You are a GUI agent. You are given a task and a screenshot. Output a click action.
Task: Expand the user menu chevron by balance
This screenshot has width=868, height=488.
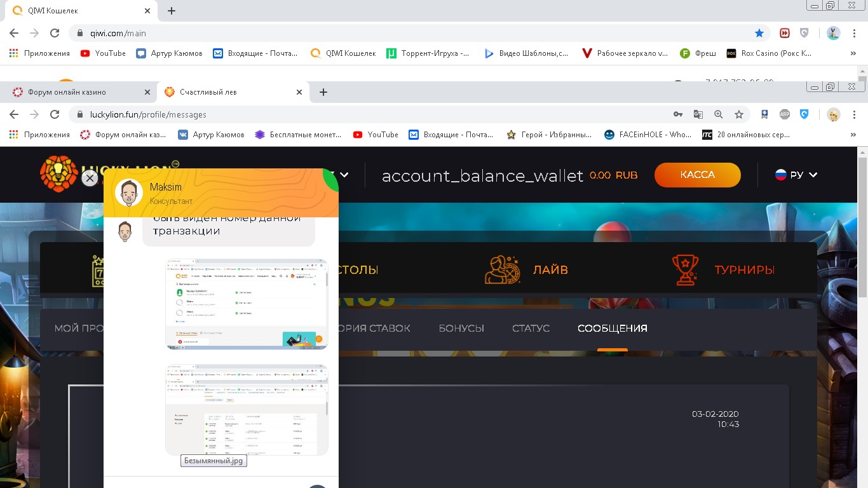344,175
